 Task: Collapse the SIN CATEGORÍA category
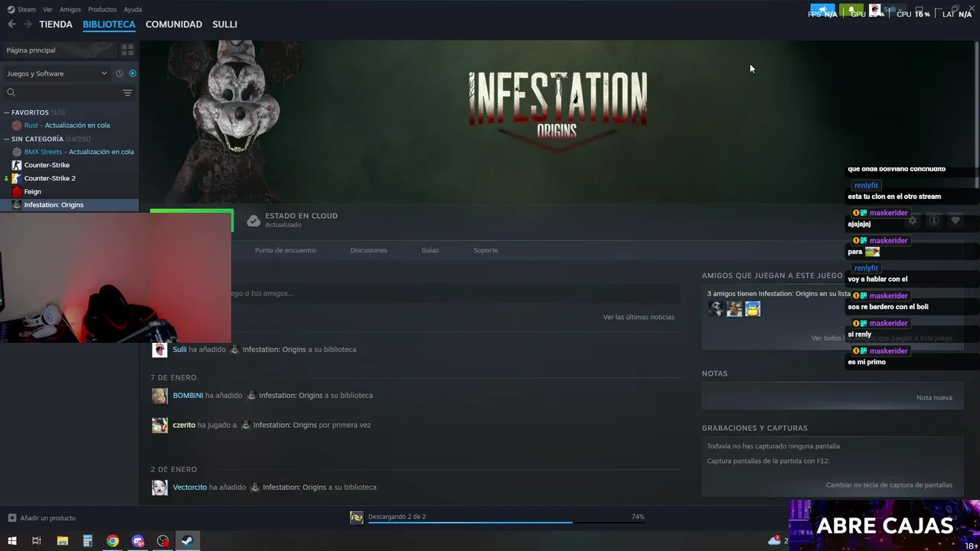coord(6,139)
